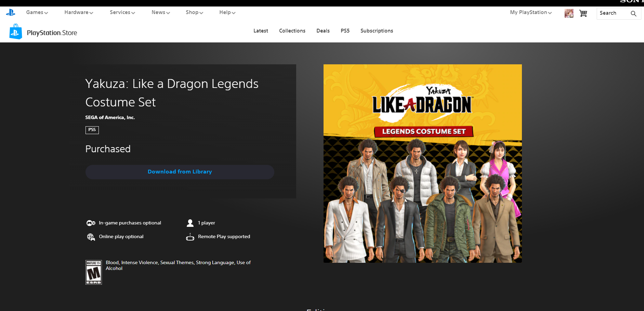Open the My PlayStation dropdown

[x=530, y=12]
